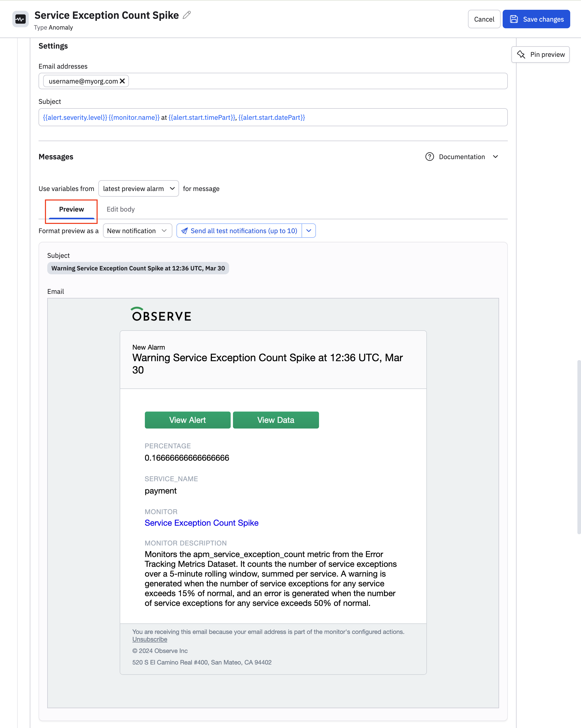Screen dimensions: 581x728
Task: Click the pin icon for preview
Action: (x=521, y=54)
